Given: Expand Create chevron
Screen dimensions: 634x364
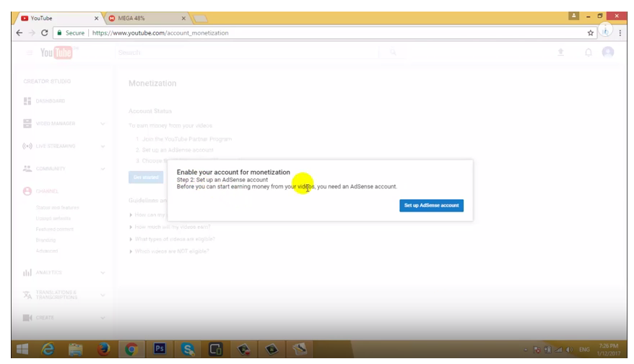Looking at the screenshot, I should pos(103,318).
